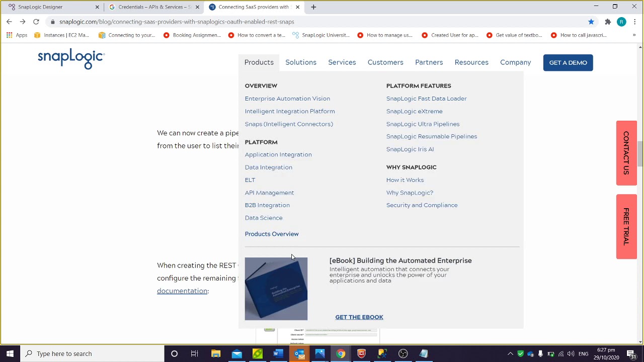The width and height of the screenshot is (644, 362).
Task: Click GET THE EBOOK link
Action: (359, 317)
